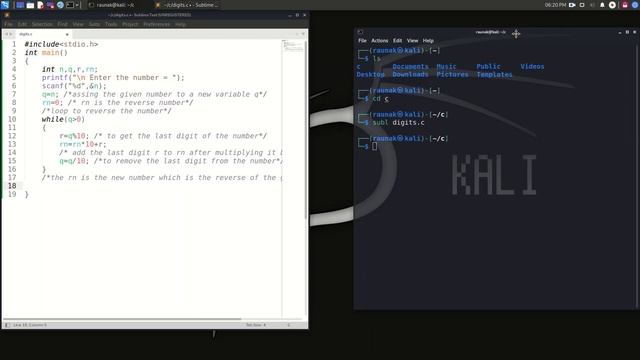Viewport: 640px width, 360px height.
Task: Launch the terminal emulator icon in the top panel
Action: tap(70, 5)
